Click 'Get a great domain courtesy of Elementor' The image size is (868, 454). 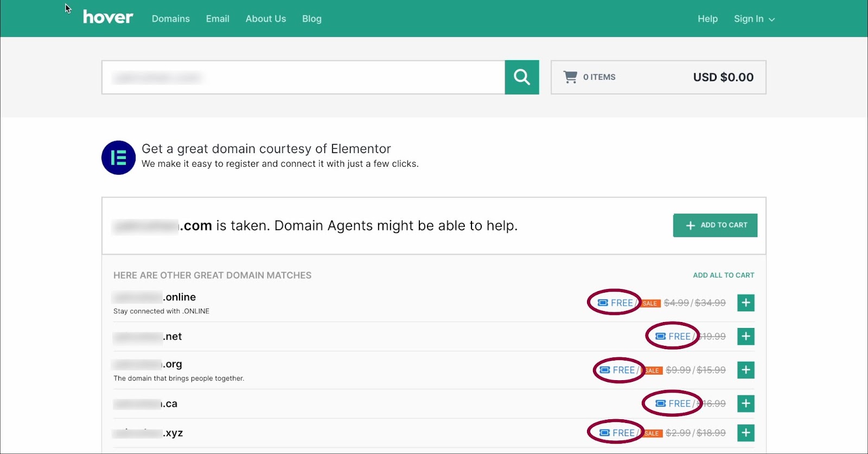coord(266,149)
